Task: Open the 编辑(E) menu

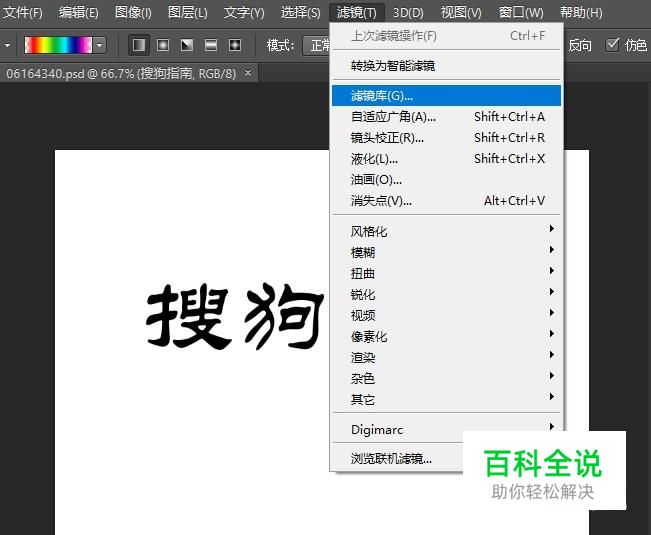Action: [x=78, y=12]
